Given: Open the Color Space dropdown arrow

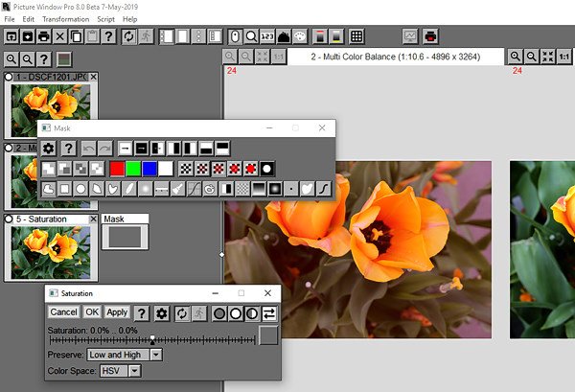Looking at the screenshot, I should 134,371.
